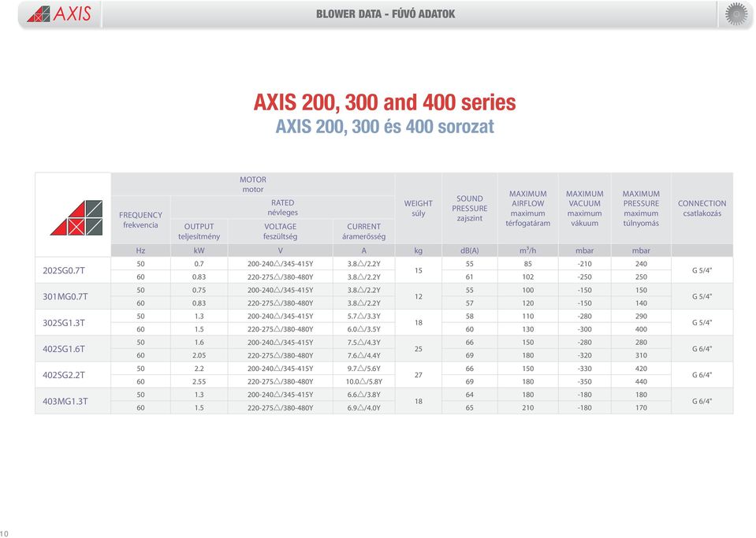Click the current value '9.7△/5.6Y'
756x538 pixels.
(364, 369)
